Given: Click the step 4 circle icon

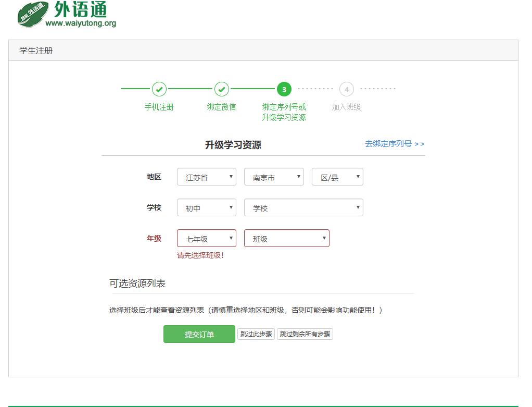Looking at the screenshot, I should click(x=346, y=89).
